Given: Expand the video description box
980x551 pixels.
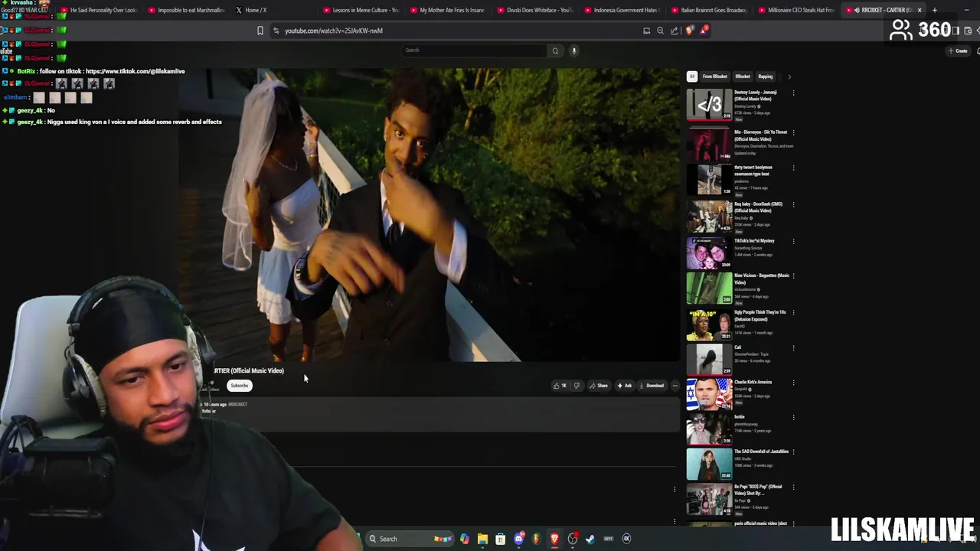Looking at the screenshot, I should [440, 416].
